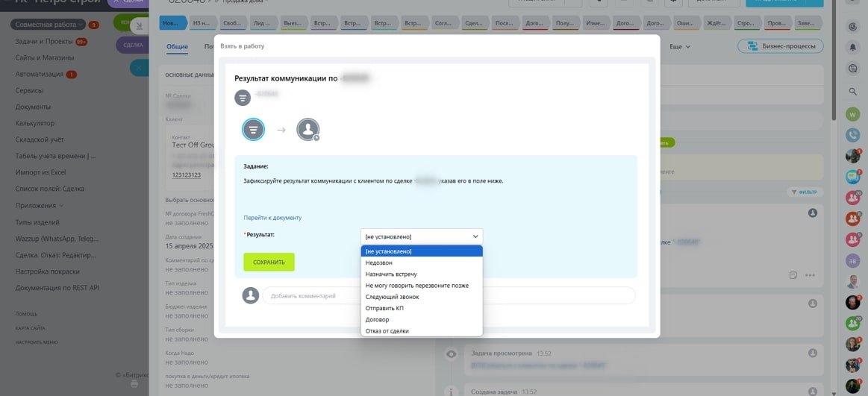Image resolution: width=868 pixels, height=396 pixels.
Task: Click the highlighted task stage circle icon
Action: coord(254,130)
